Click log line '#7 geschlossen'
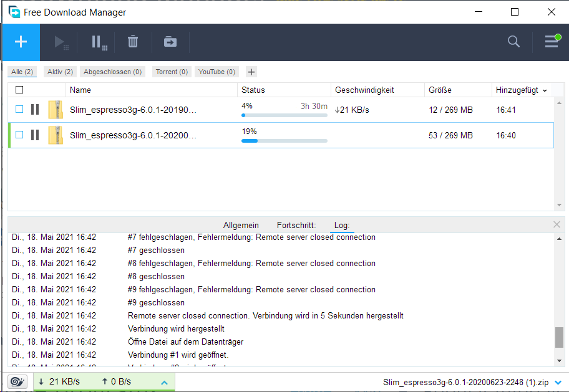 (x=156, y=250)
